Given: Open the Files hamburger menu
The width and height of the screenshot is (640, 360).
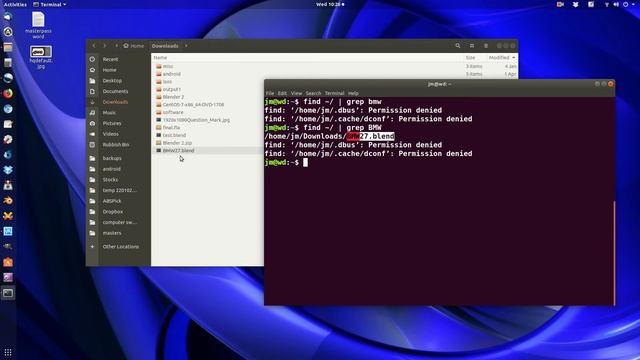Looking at the screenshot, I should click(486, 46).
